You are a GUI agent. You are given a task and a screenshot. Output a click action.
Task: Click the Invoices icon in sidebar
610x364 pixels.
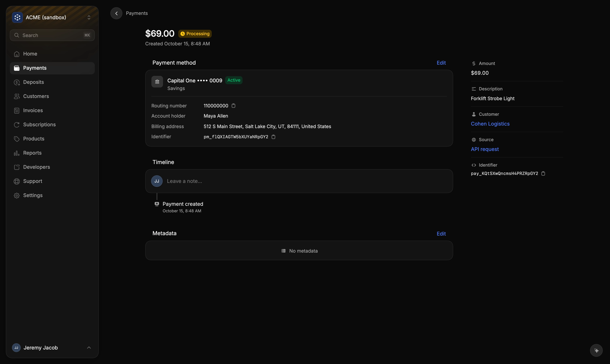point(17,111)
